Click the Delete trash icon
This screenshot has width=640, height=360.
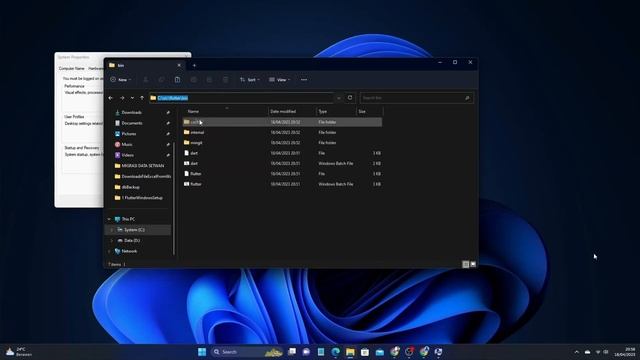point(225,80)
